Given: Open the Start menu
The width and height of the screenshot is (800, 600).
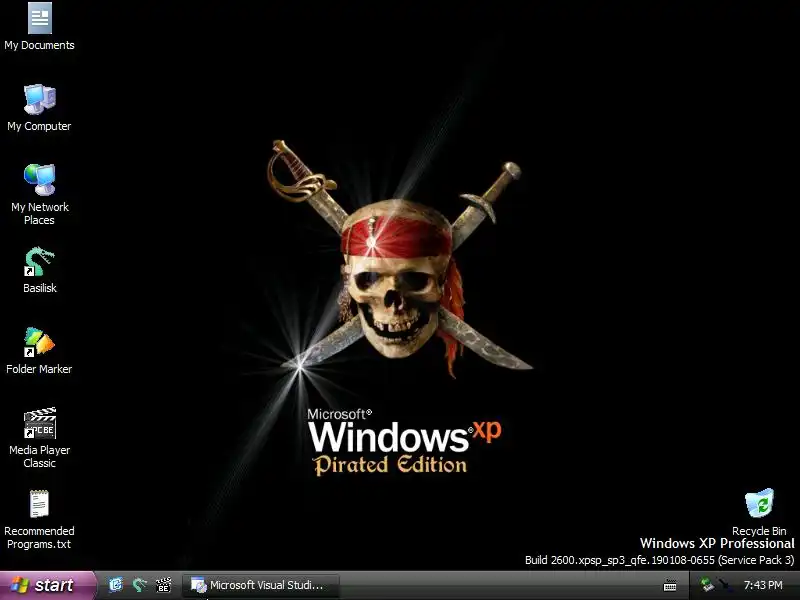Looking at the screenshot, I should pos(47,585).
